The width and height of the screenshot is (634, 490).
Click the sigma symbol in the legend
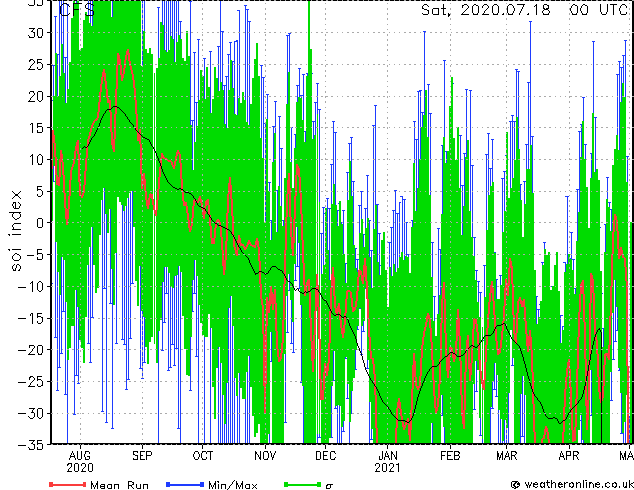click(329, 486)
